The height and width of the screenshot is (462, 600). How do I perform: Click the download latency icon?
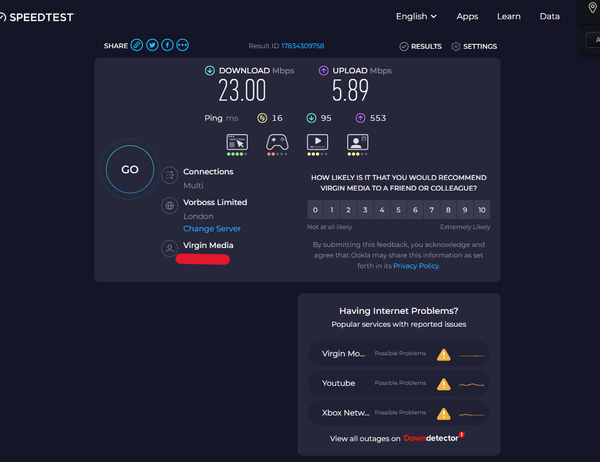(x=311, y=118)
